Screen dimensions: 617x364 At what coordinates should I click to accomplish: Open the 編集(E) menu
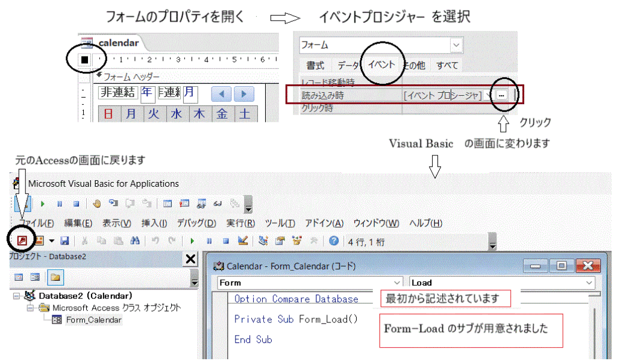coord(78,223)
